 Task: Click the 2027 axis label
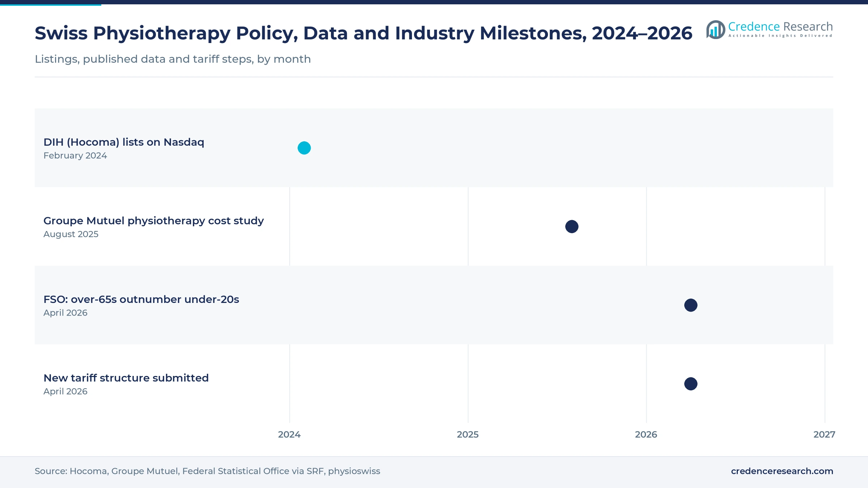click(824, 435)
